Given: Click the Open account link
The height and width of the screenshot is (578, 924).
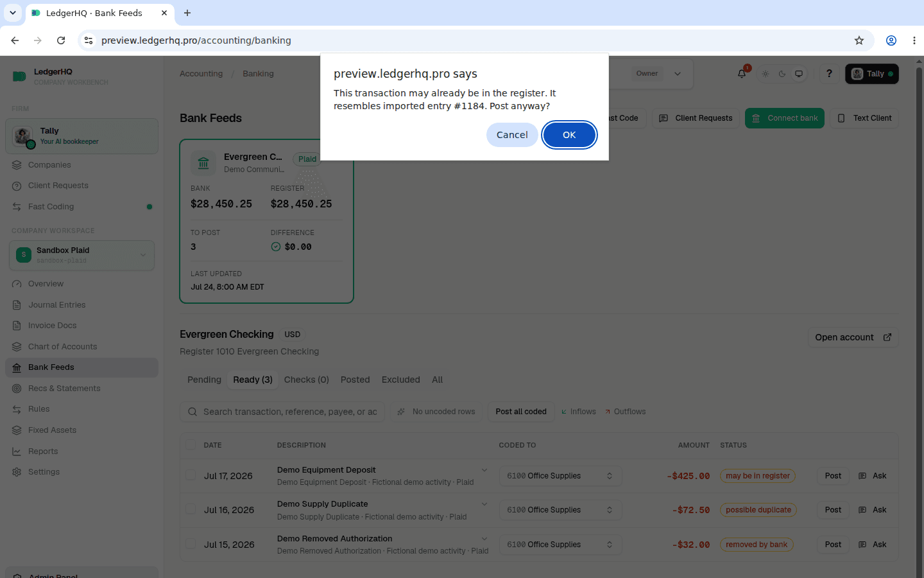Looking at the screenshot, I should (x=853, y=337).
